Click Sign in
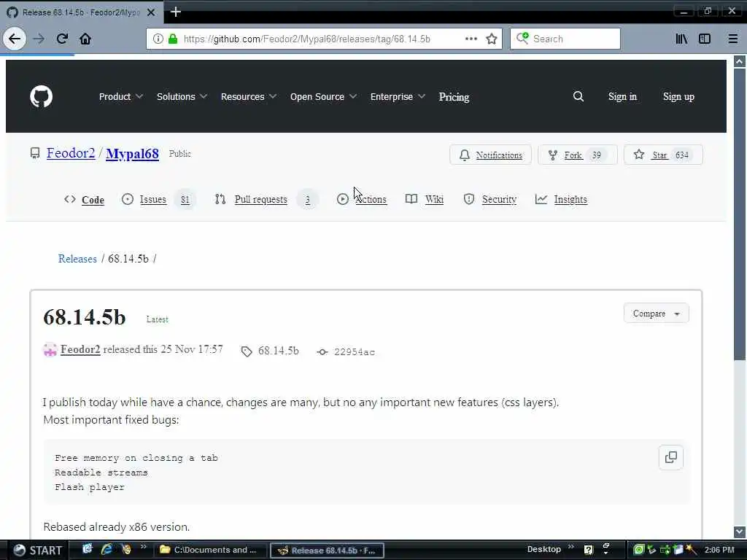 [622, 97]
